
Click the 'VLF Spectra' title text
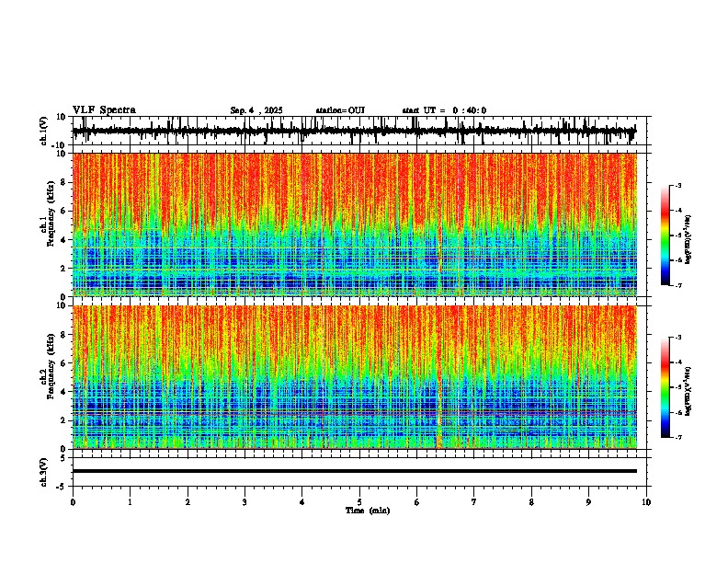point(104,110)
